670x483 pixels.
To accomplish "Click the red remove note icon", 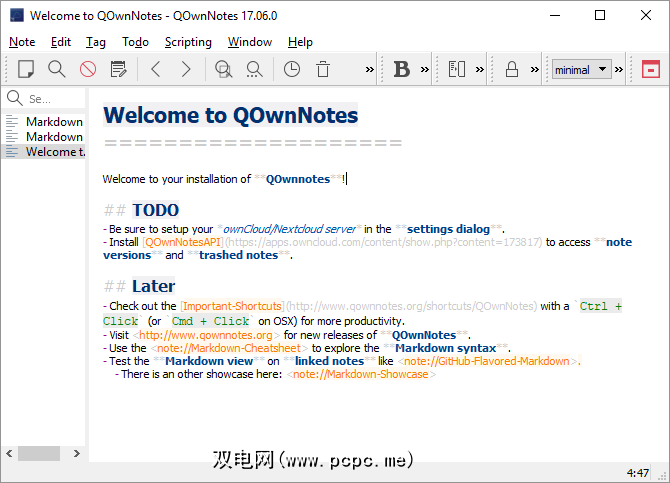I will click(x=88, y=69).
